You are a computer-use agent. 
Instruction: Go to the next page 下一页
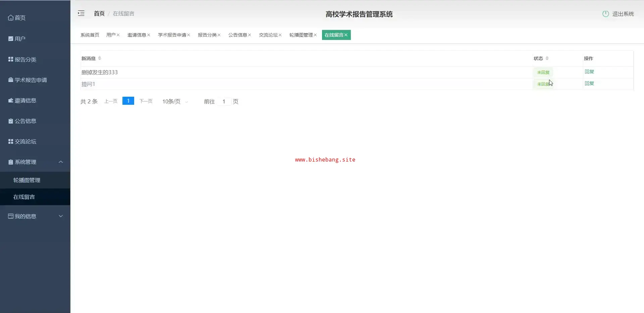click(x=146, y=101)
